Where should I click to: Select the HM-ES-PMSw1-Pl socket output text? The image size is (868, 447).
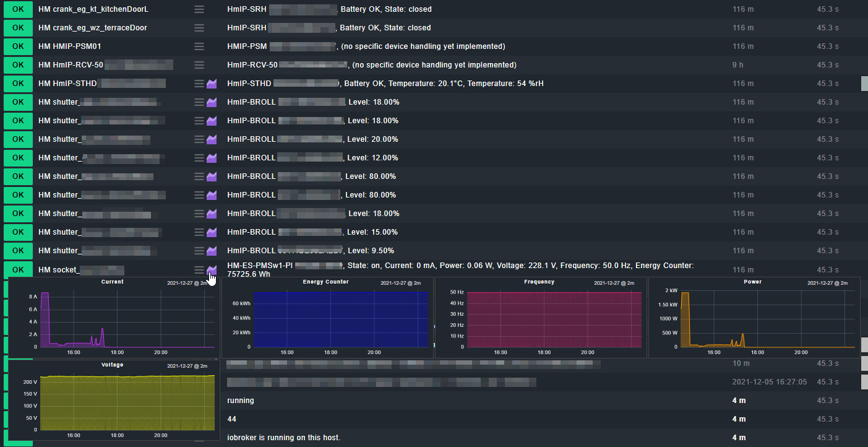click(x=460, y=269)
